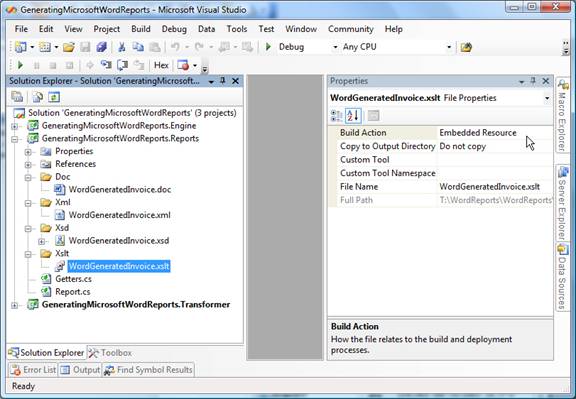576x399 pixels.
Task: Expand the Properties folder node
Action: coord(28,152)
